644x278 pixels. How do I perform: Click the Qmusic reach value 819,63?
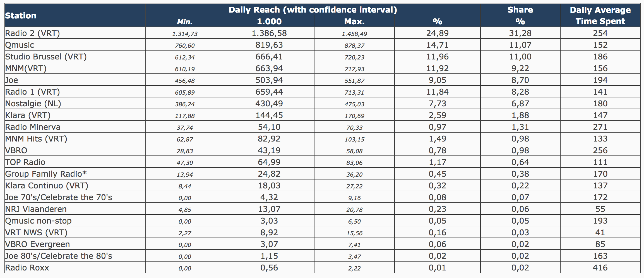tap(269, 45)
